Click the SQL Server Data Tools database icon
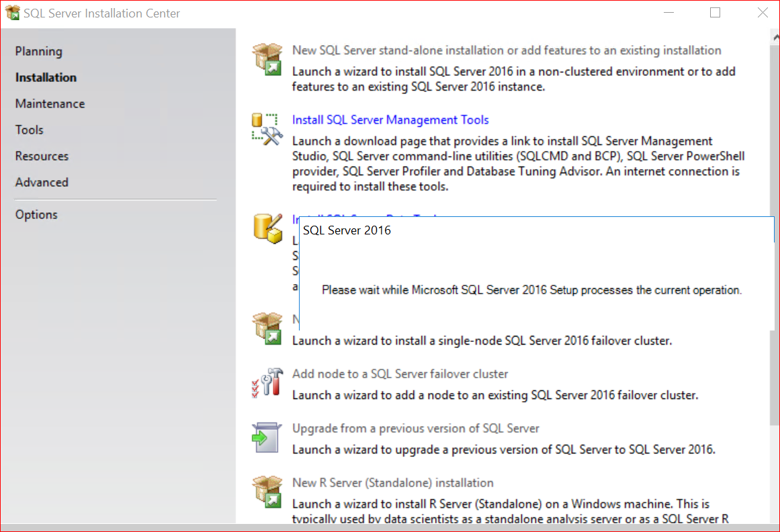This screenshot has height=532, width=780. tap(267, 228)
